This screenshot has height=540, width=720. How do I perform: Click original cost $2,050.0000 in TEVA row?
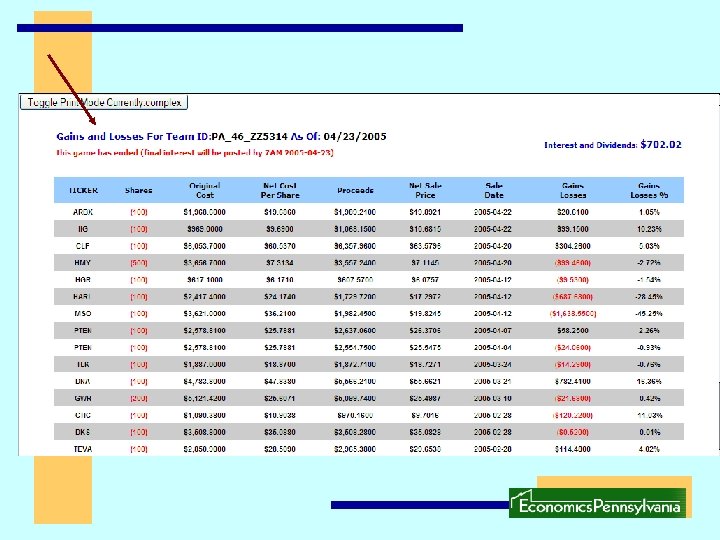(x=204, y=449)
